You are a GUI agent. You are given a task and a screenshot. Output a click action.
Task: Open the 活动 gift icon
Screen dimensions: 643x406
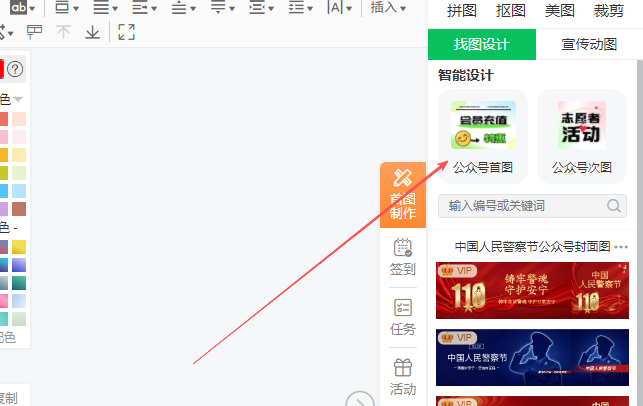[x=403, y=375]
